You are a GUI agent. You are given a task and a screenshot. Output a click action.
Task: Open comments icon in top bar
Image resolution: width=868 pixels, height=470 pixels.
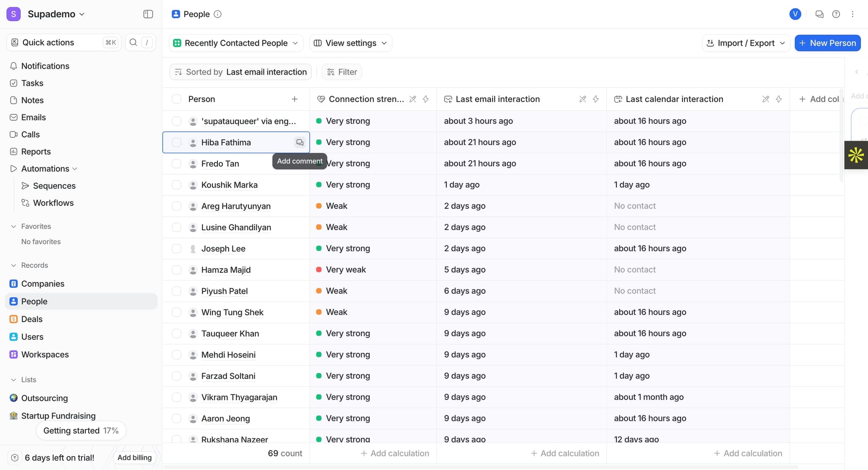click(x=819, y=14)
